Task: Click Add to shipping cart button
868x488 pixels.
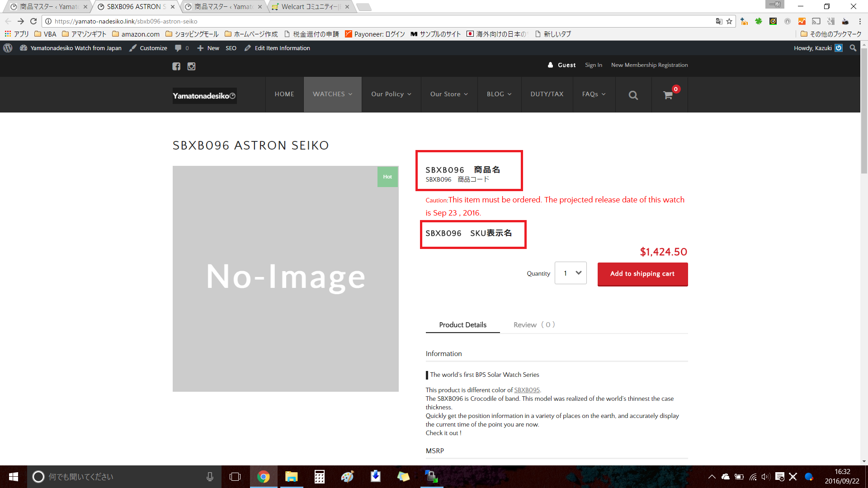Action: (642, 274)
